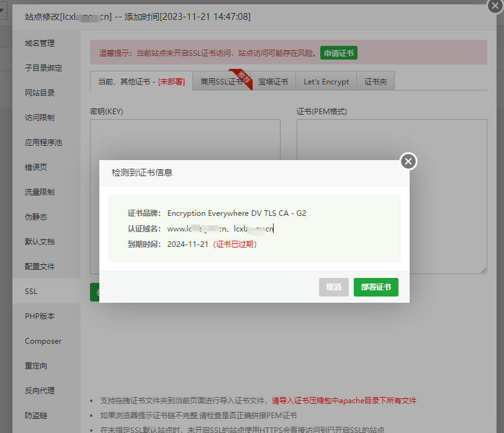Click the 部署证书 deploy button
Viewport: 504px width, 433px height.
pyautogui.click(x=376, y=287)
